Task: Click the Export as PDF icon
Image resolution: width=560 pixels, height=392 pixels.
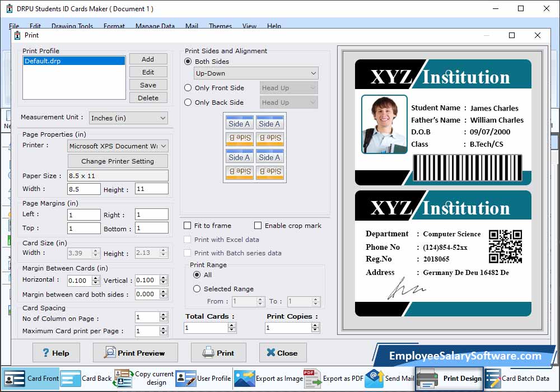Action: [312, 379]
